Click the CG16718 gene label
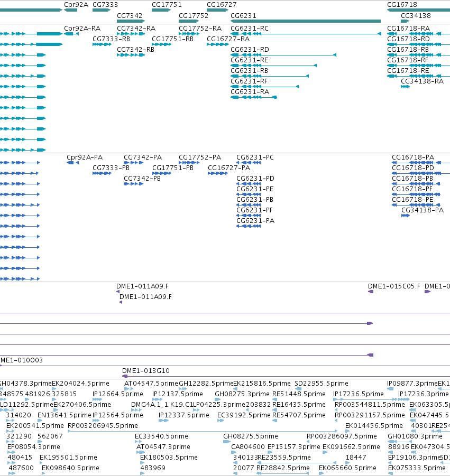The width and height of the screenshot is (450, 476). [402, 5]
